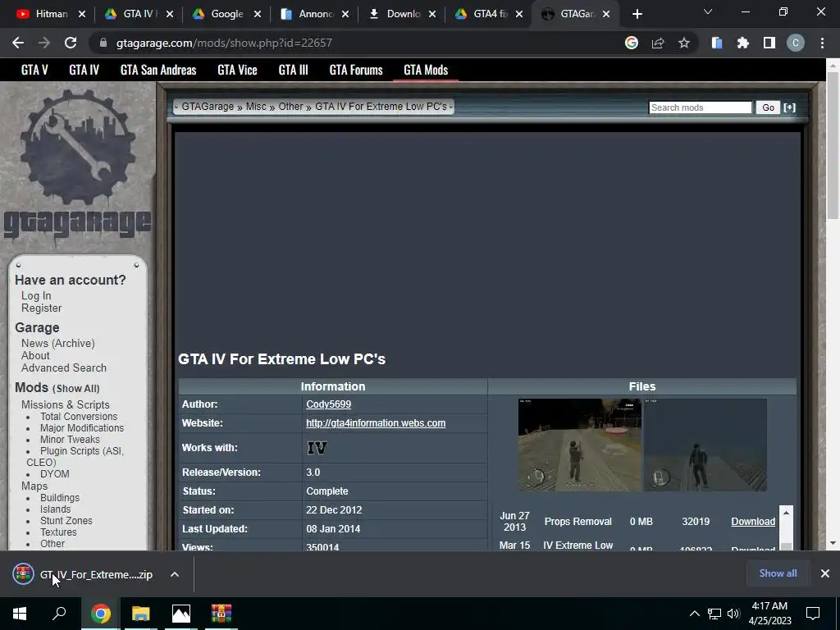Viewport: 840px width, 630px height.
Task: Open Chrome three-dot menu
Action: pyautogui.click(x=822, y=43)
